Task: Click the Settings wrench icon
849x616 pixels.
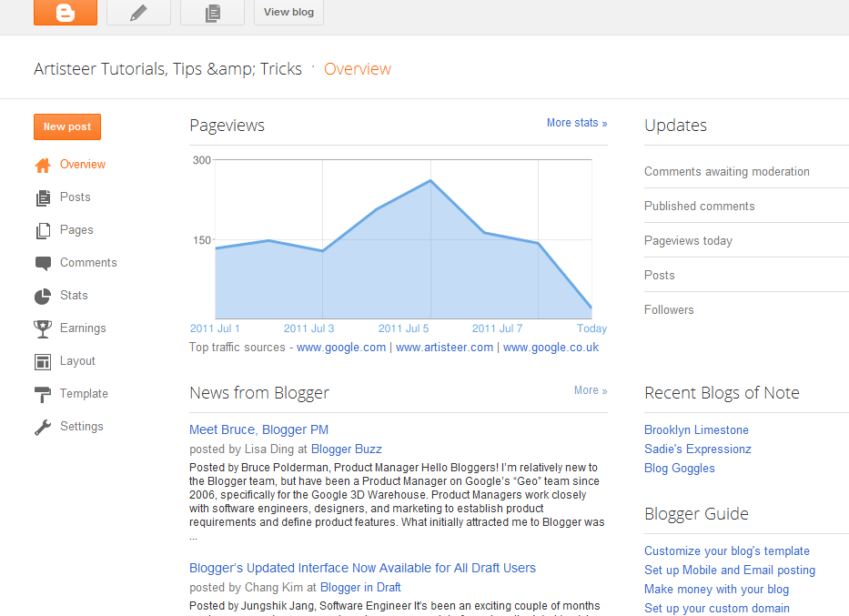Action: [43, 427]
